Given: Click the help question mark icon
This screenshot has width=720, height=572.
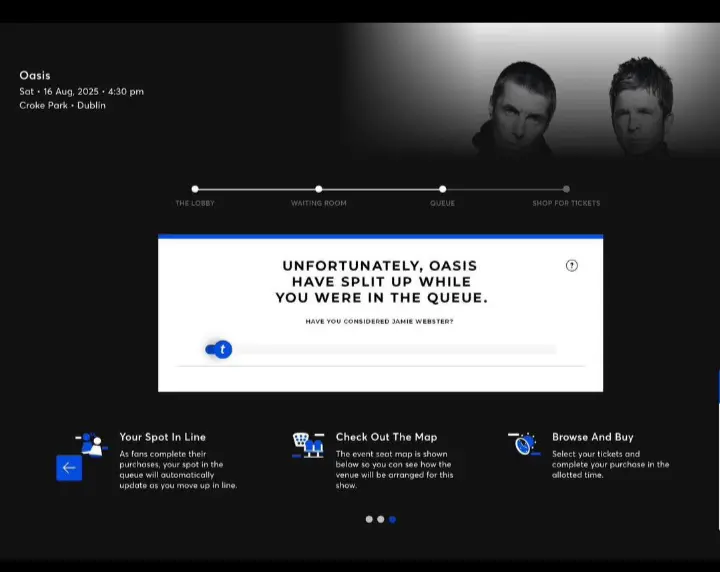Looking at the screenshot, I should (572, 265).
